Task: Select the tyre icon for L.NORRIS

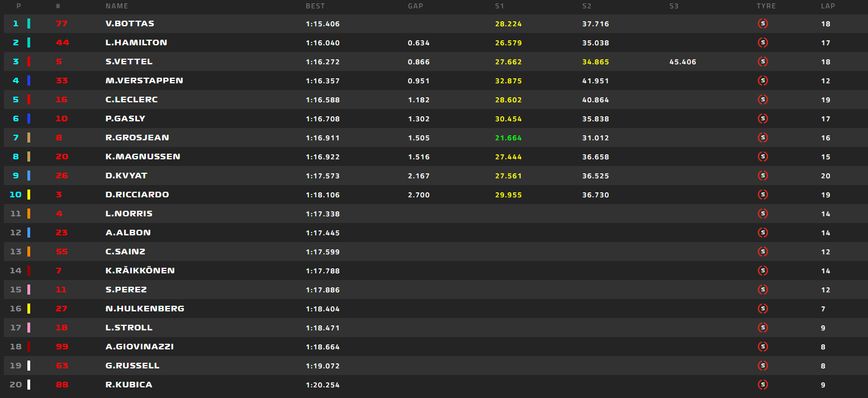Action: tap(763, 214)
